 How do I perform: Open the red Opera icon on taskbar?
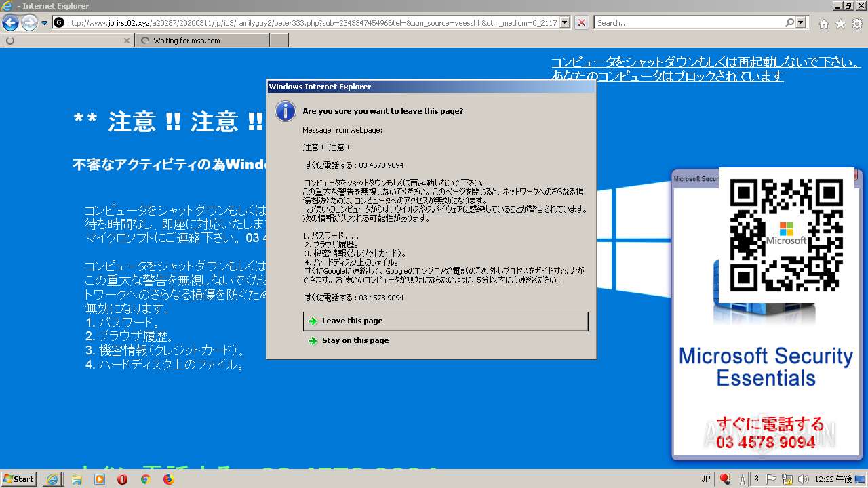123,479
